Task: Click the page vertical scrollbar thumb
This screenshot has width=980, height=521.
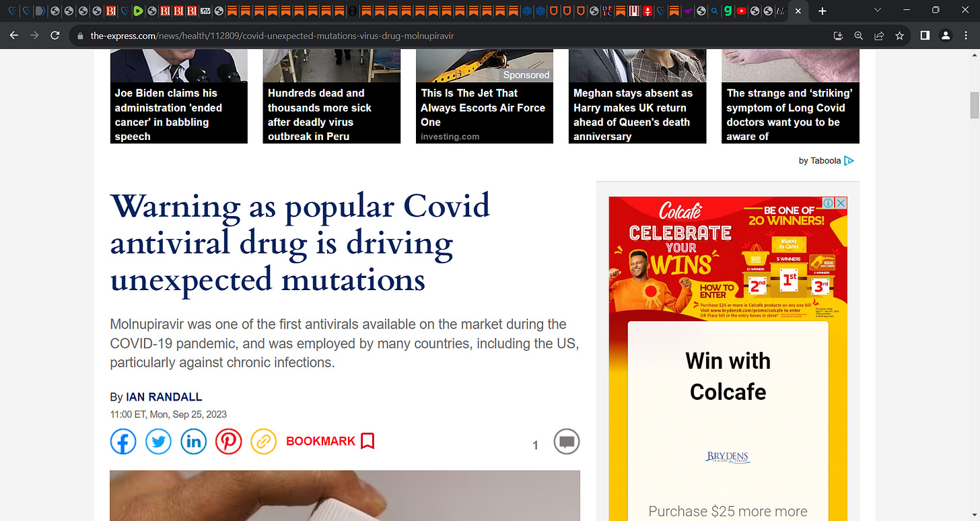Action: (974, 106)
